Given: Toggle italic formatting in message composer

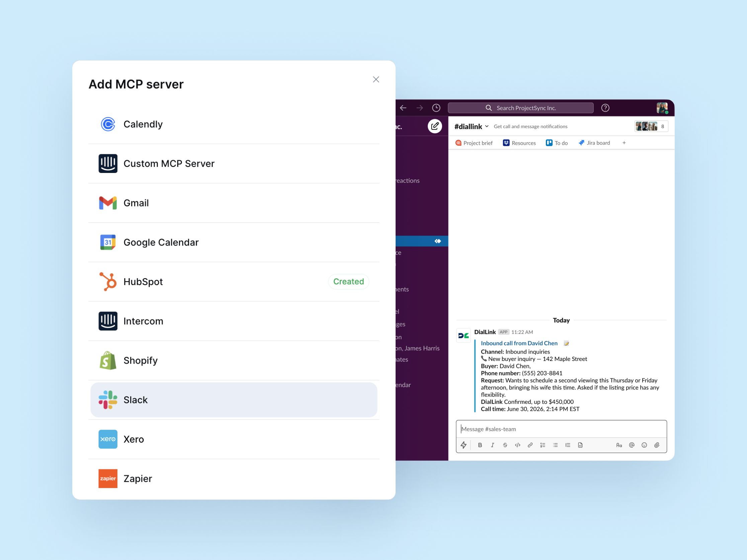Looking at the screenshot, I should [x=492, y=445].
